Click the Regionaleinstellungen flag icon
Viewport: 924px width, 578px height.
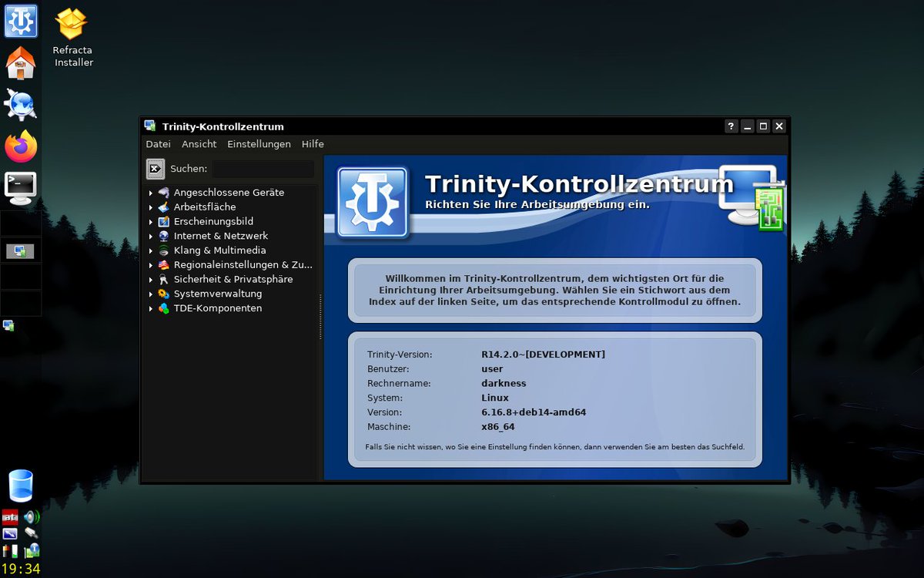click(x=163, y=265)
